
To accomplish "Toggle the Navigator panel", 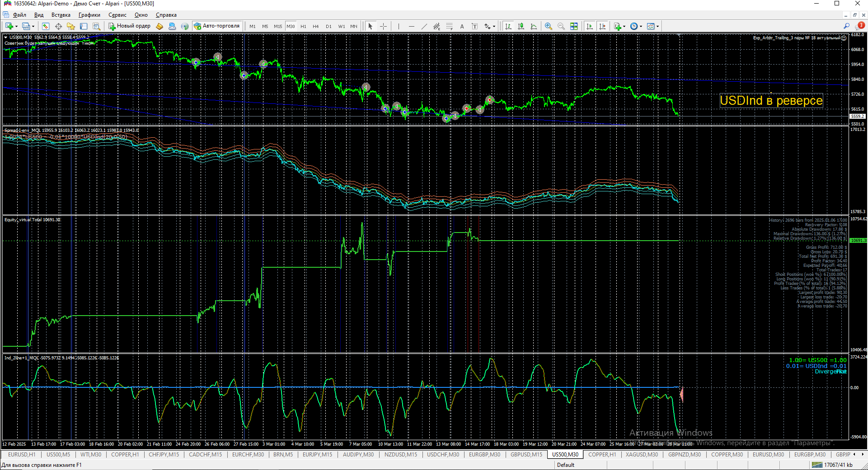I will [x=71, y=26].
